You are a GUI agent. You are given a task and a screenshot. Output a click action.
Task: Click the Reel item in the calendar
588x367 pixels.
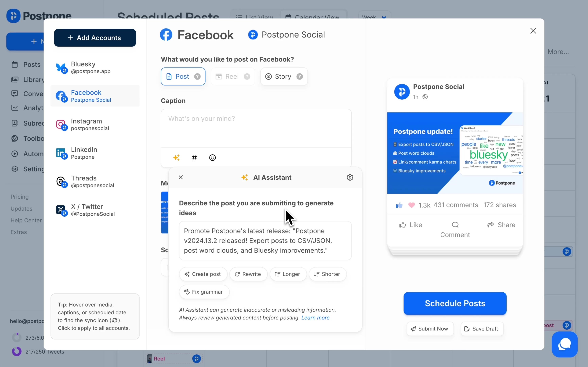point(174,359)
